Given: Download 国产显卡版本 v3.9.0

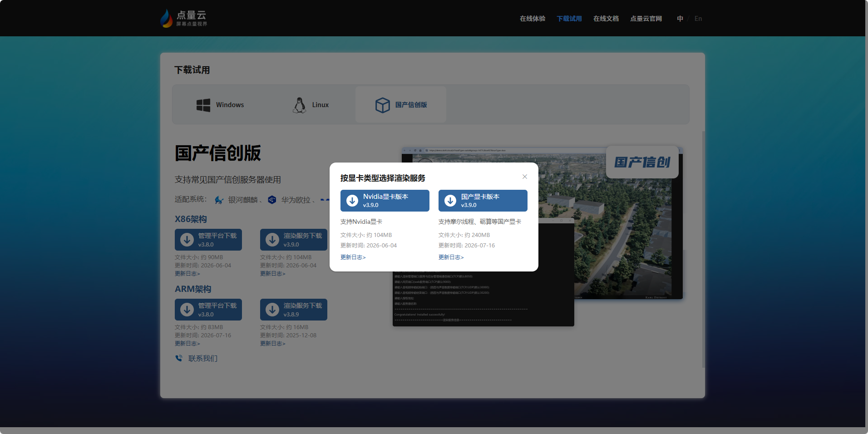Looking at the screenshot, I should coord(483,201).
